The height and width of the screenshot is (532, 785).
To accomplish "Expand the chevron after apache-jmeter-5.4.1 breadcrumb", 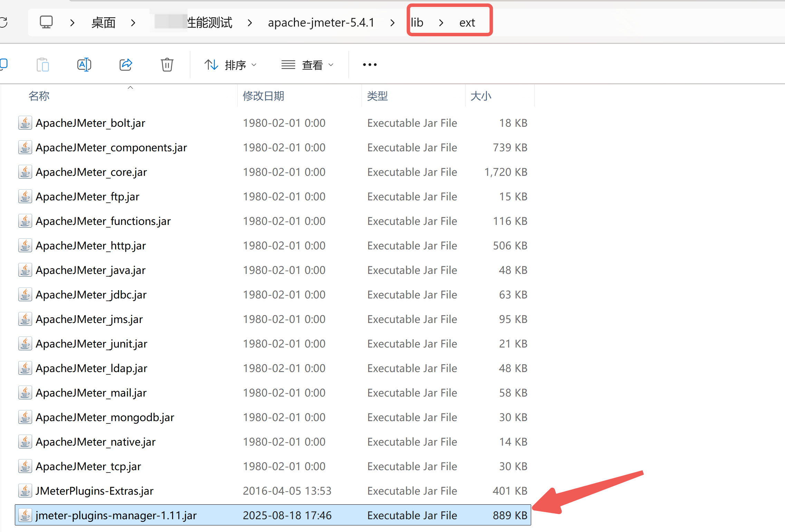I will click(392, 23).
